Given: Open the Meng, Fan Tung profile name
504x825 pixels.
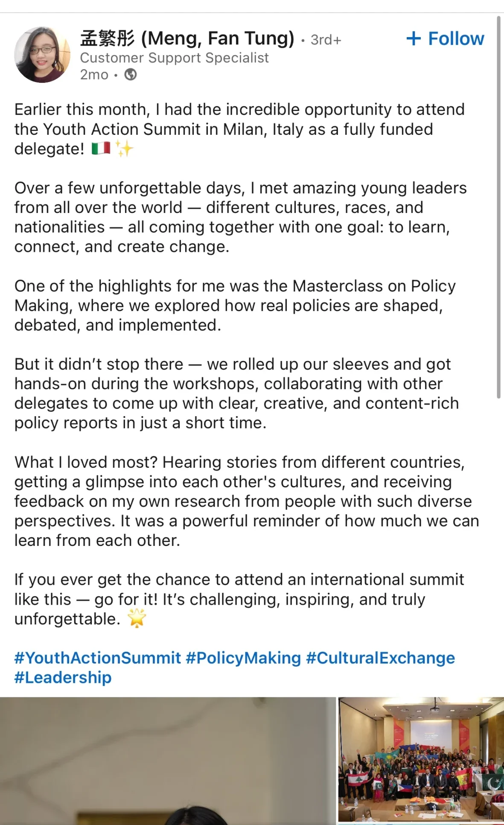Looking at the screenshot, I should pos(187,38).
